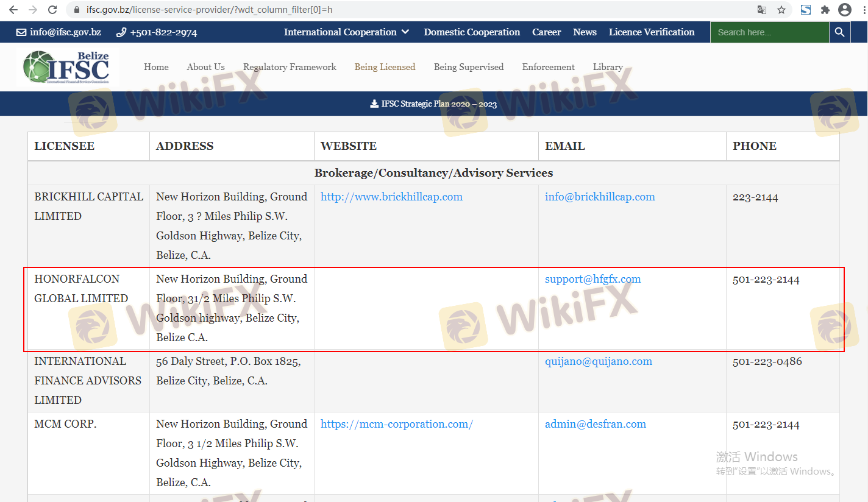Open mcm-corporation.com website link

[396, 424]
